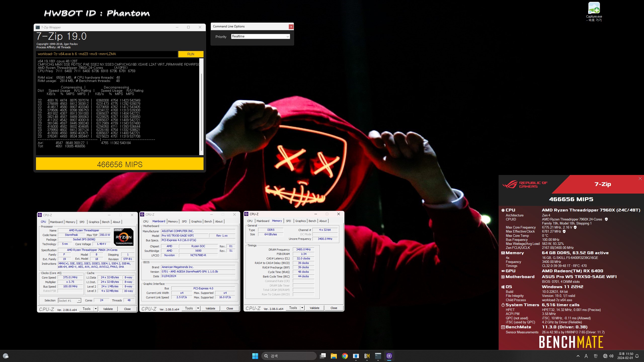Screen dimensions: 644x362
Task: Click the Core Speed 375.01 MHz value
Action: point(70,278)
